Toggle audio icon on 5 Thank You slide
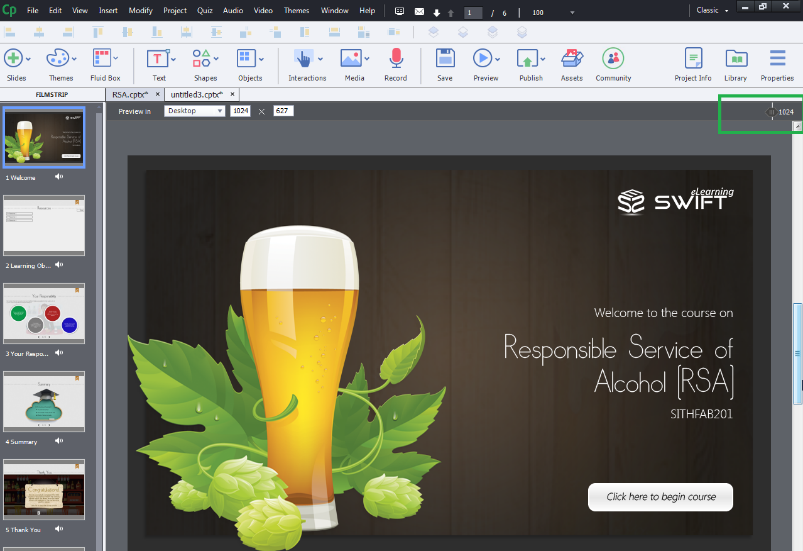 pyautogui.click(x=59, y=529)
